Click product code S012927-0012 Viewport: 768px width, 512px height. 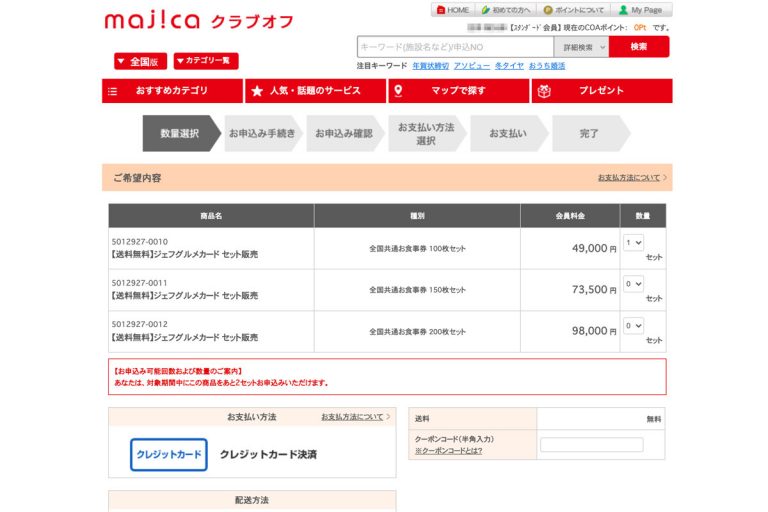(140, 324)
